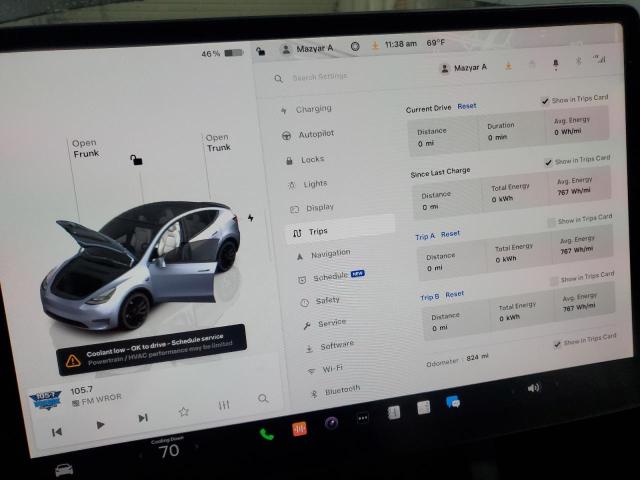
Task: Open the audio equalizer settings icon
Action: point(224,405)
